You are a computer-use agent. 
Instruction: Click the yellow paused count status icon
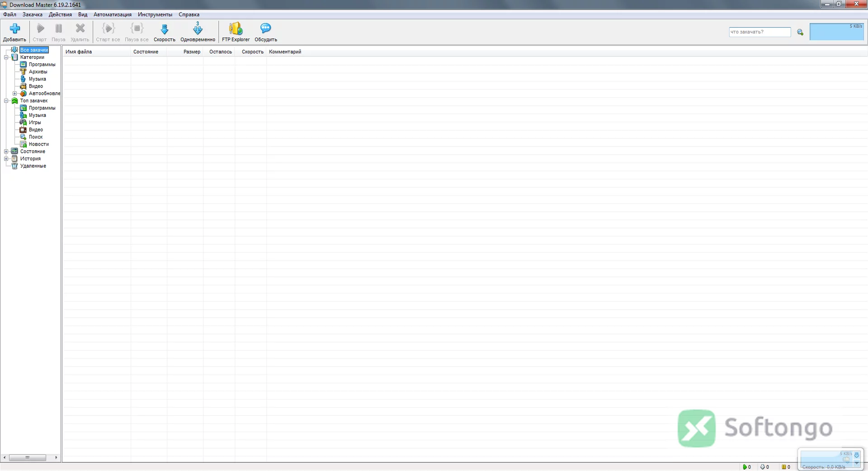click(784, 467)
